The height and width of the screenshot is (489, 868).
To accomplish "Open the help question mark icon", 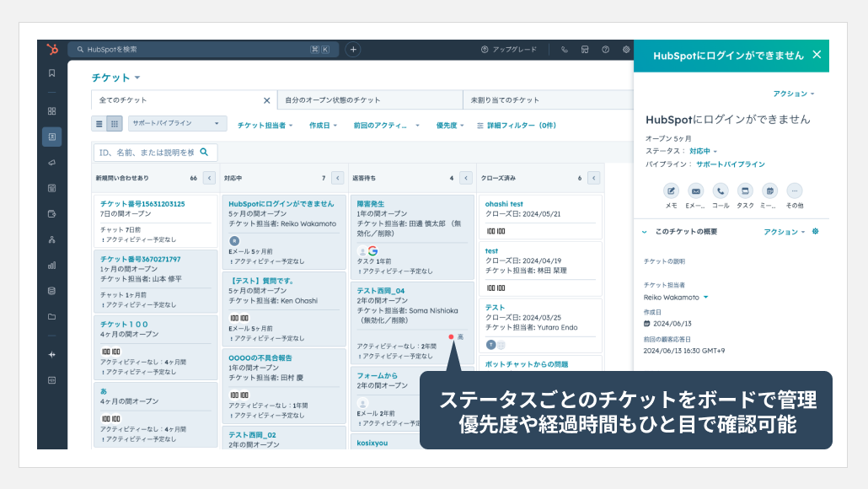I will click(x=606, y=49).
